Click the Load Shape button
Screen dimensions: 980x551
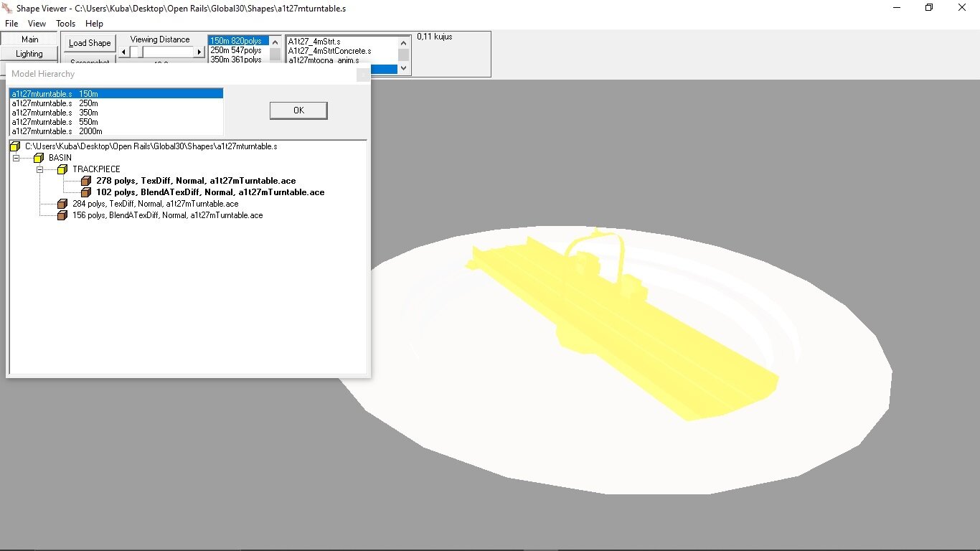click(x=90, y=43)
